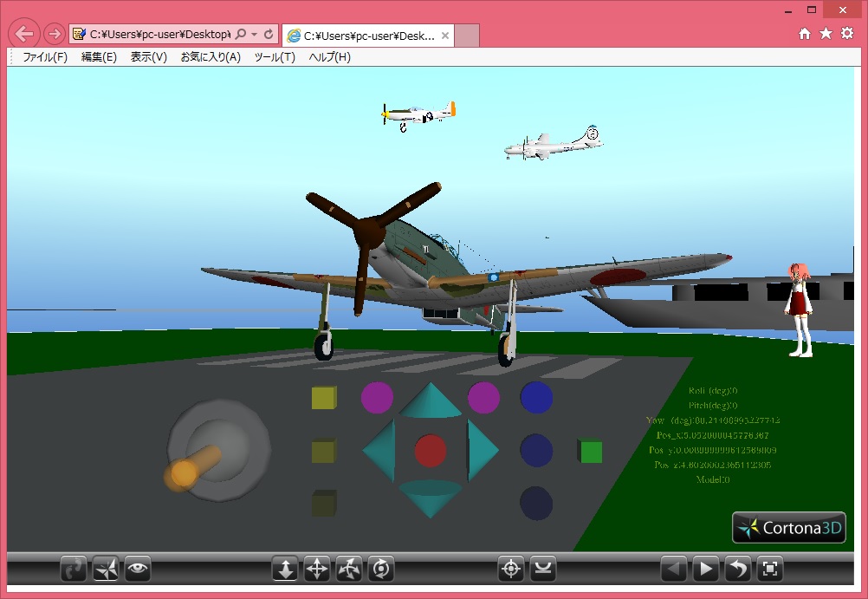Viewport: 868px width, 599px height.
Task: Click the Turn rotation tool icon
Action: point(349,570)
